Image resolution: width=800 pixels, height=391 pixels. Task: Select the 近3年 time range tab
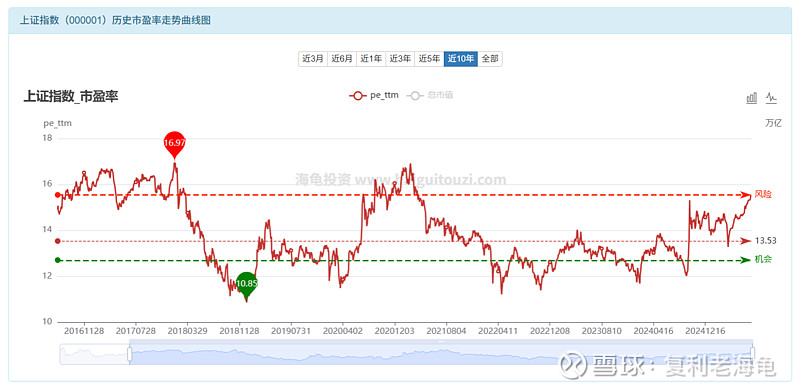[400, 59]
